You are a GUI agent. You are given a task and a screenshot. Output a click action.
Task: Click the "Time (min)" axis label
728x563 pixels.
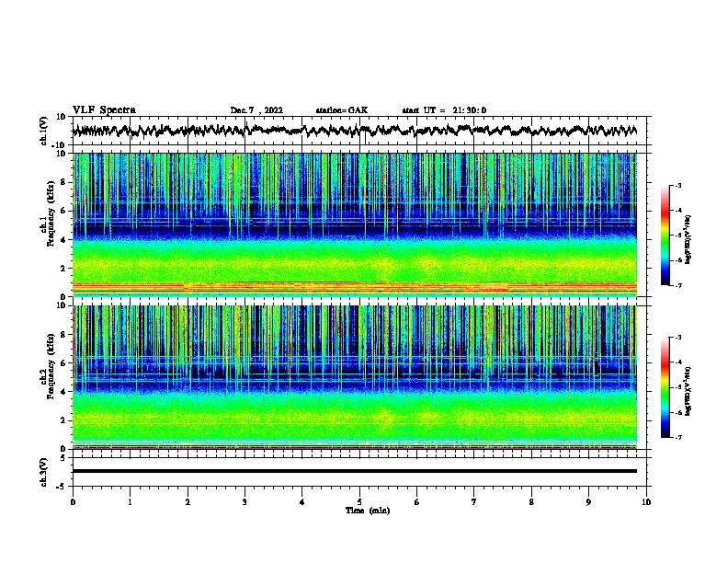click(x=368, y=511)
